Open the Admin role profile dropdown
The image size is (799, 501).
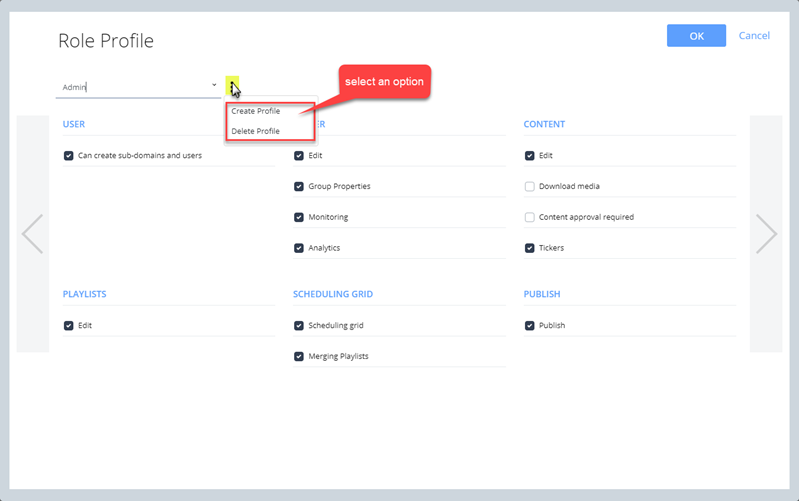click(138, 87)
